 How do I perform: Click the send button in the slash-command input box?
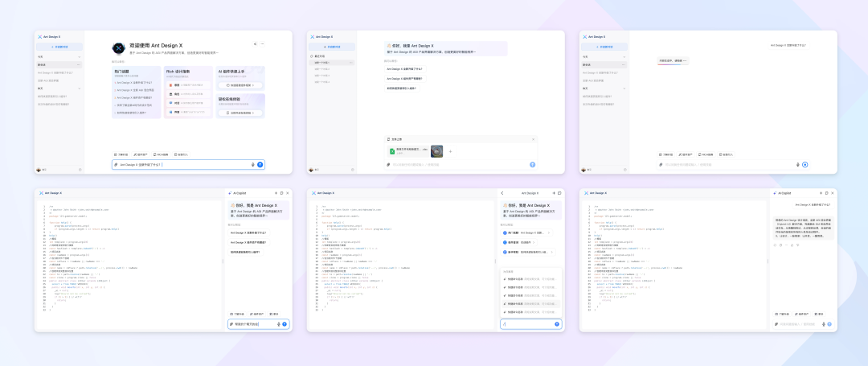[557, 324]
